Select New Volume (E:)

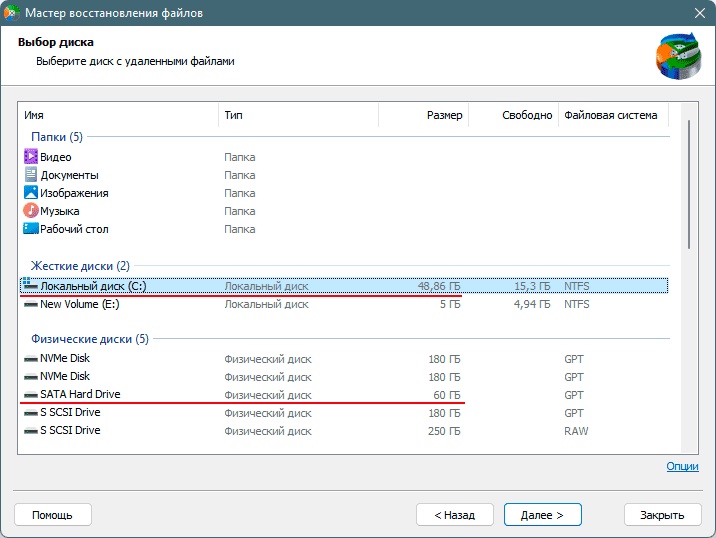pyautogui.click(x=344, y=304)
